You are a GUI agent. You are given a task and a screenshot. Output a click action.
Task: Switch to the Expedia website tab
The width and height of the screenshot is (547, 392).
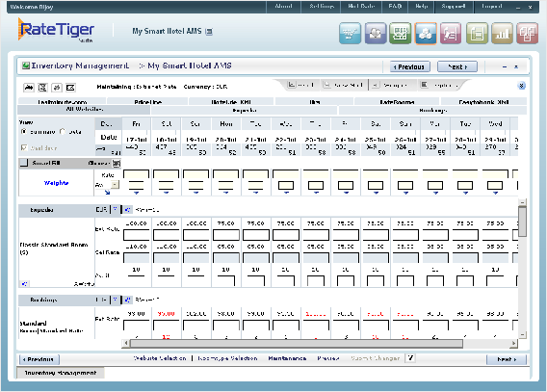pyautogui.click(x=245, y=110)
